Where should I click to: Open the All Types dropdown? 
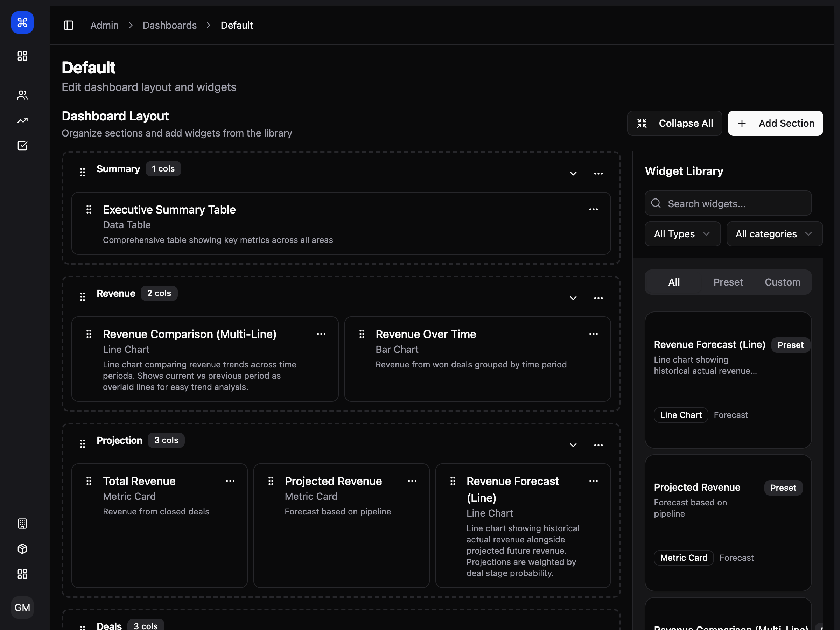coord(682,233)
